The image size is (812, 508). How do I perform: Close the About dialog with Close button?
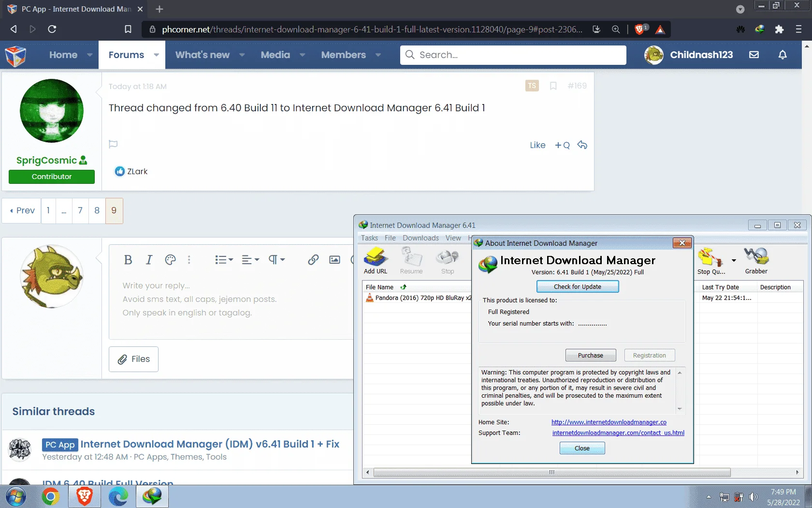pos(582,448)
